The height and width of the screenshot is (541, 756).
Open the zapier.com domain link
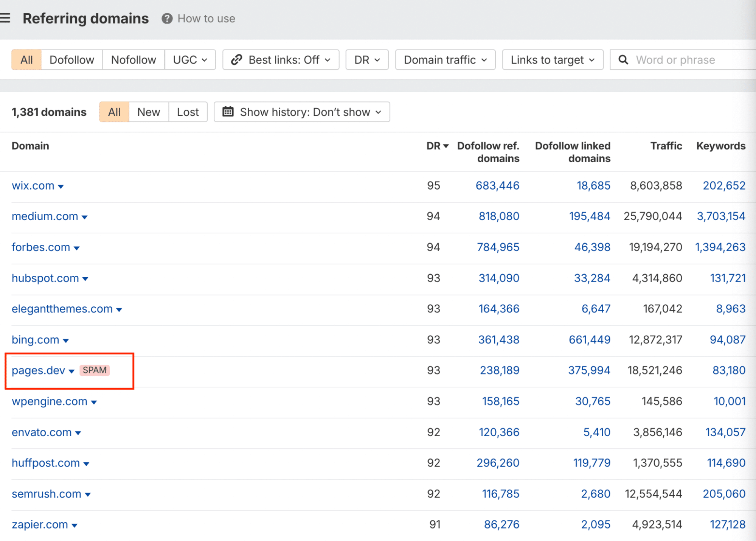click(40, 525)
